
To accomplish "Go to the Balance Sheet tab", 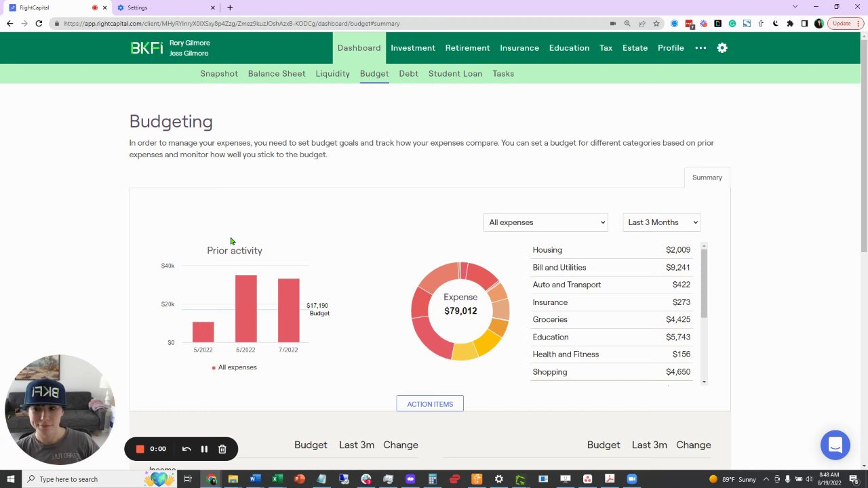I will tap(277, 73).
